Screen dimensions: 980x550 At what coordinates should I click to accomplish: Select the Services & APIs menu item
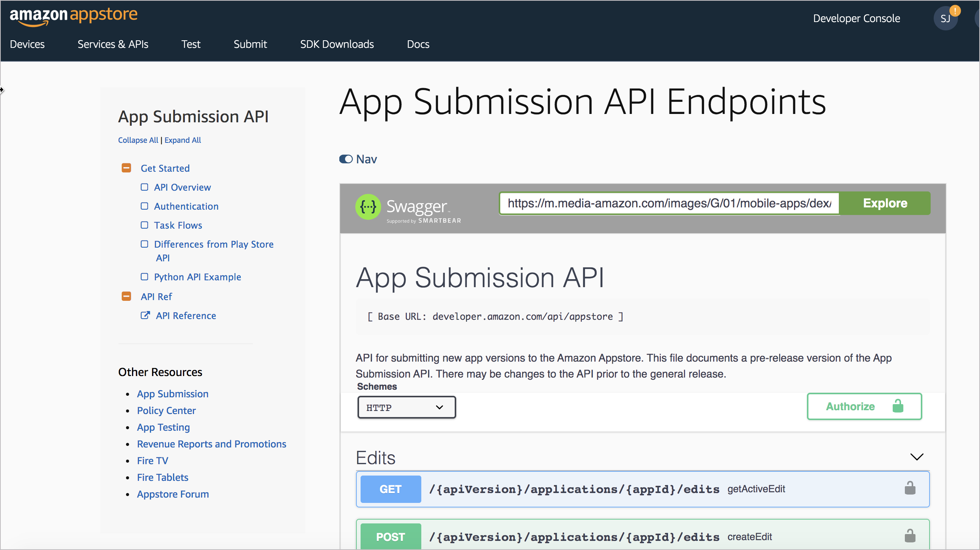pyautogui.click(x=113, y=44)
